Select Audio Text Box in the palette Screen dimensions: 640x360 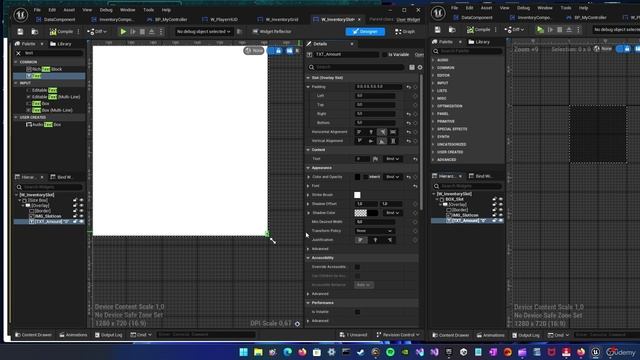(x=43, y=124)
